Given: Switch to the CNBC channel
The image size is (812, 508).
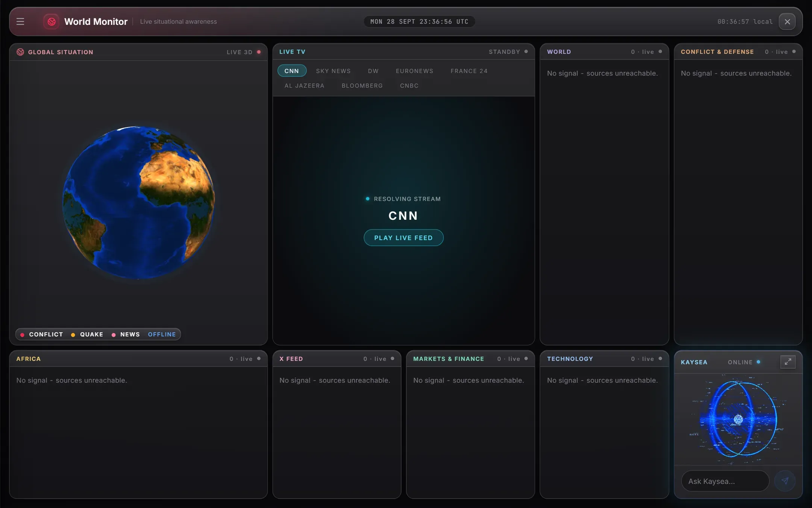Looking at the screenshot, I should click(409, 85).
